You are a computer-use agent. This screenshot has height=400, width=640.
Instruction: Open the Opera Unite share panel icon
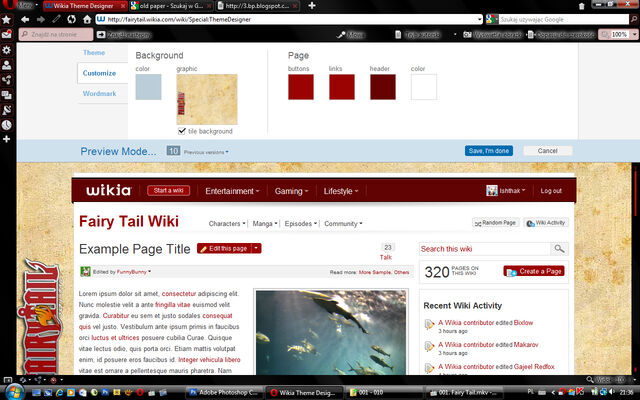point(7,80)
